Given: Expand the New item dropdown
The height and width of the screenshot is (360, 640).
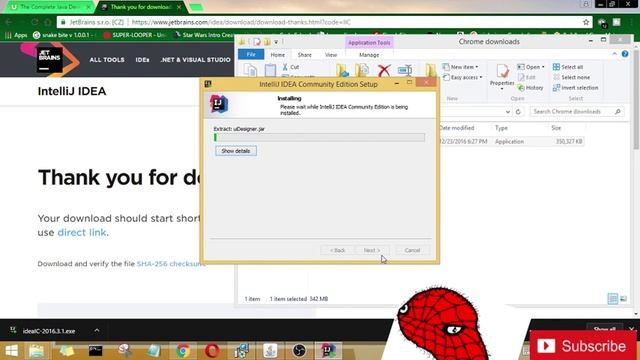Looking at the screenshot, I should tap(460, 67).
